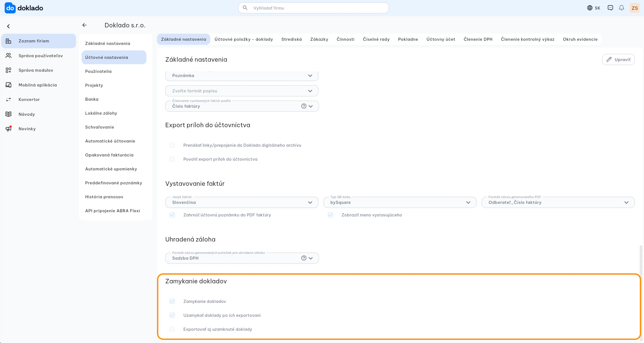644x343 pixels.
Task: Click the help icon in Sadzba DPH field
Action: pos(304,258)
